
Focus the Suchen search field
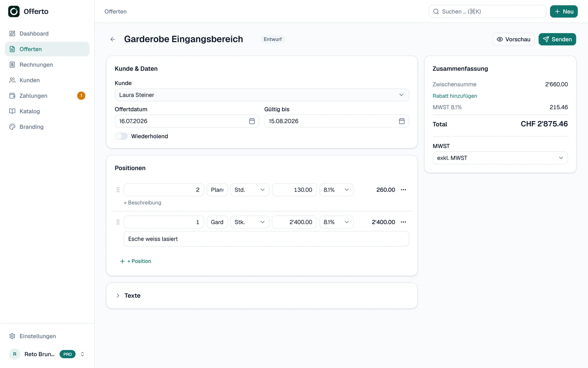[x=487, y=11]
